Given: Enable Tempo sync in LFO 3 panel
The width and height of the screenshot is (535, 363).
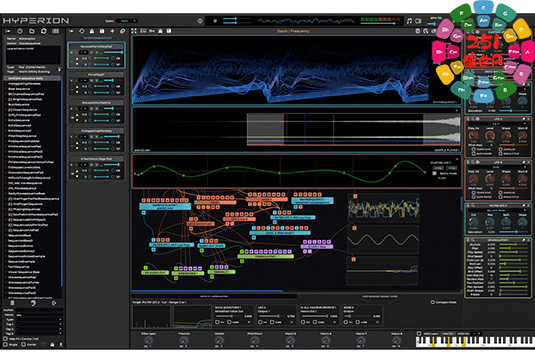Looking at the screenshot, I should click(474, 149).
